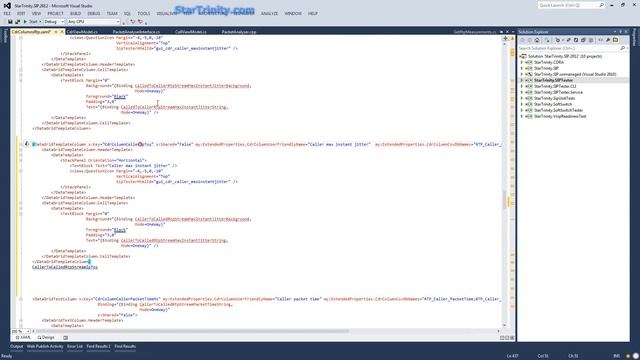Expand the StarTrinity.SIPTester.CLI project node
Viewport: 640px width, 360px height.
pyautogui.click(x=522, y=86)
